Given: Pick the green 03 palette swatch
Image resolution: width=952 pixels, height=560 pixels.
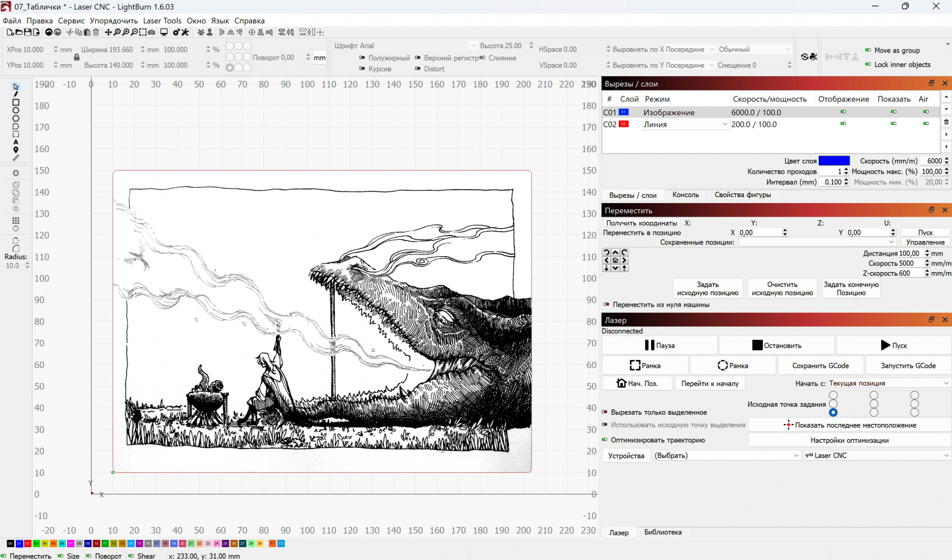Looking at the screenshot, I should [x=36, y=544].
